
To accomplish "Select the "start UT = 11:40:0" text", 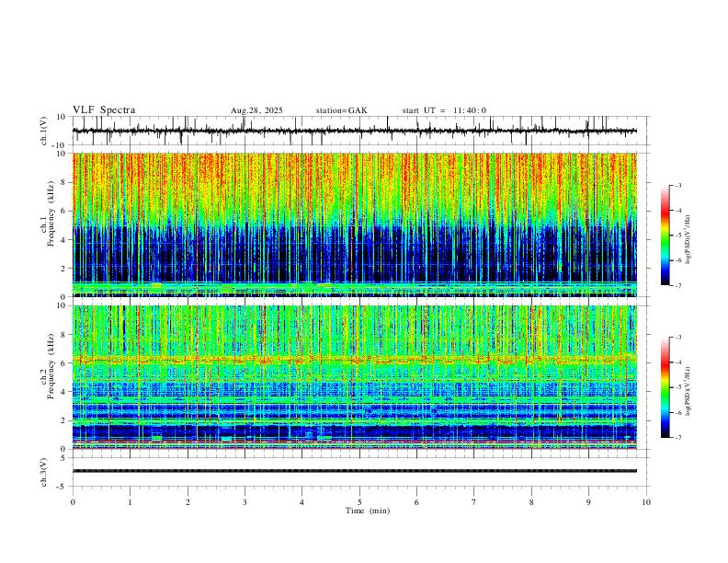I will tap(444, 110).
